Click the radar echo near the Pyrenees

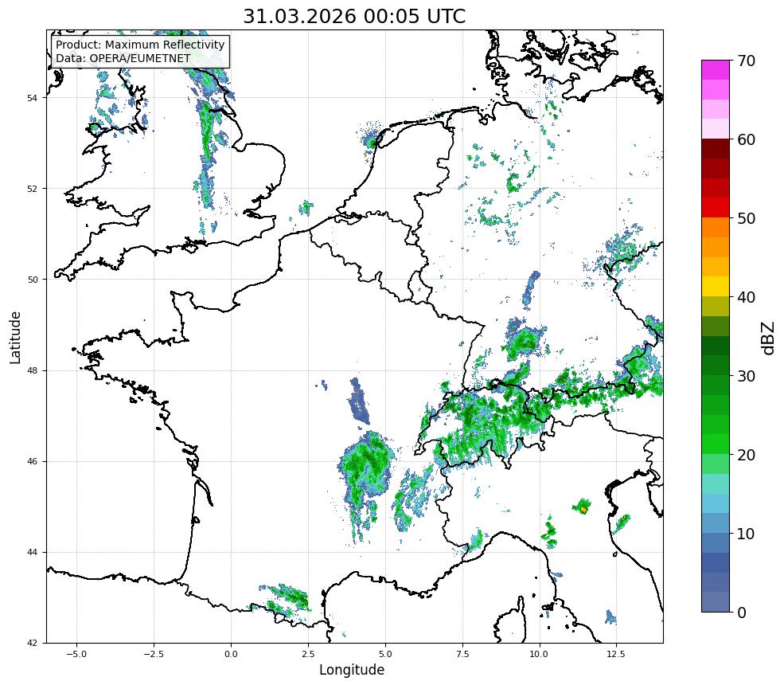(x=286, y=598)
